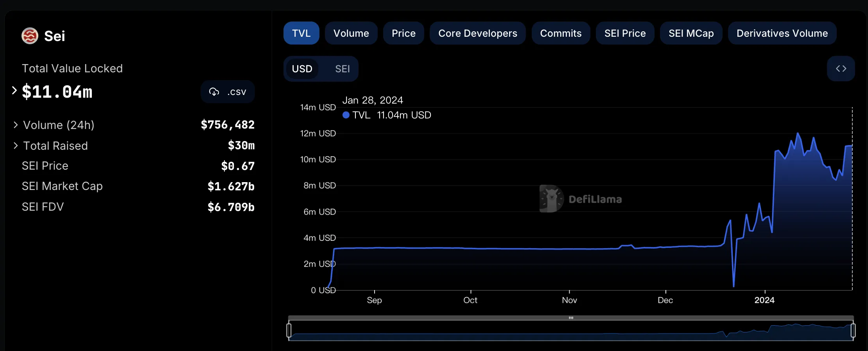Click the 4m USD y-axis label
This screenshot has height=351, width=868.
tap(320, 238)
